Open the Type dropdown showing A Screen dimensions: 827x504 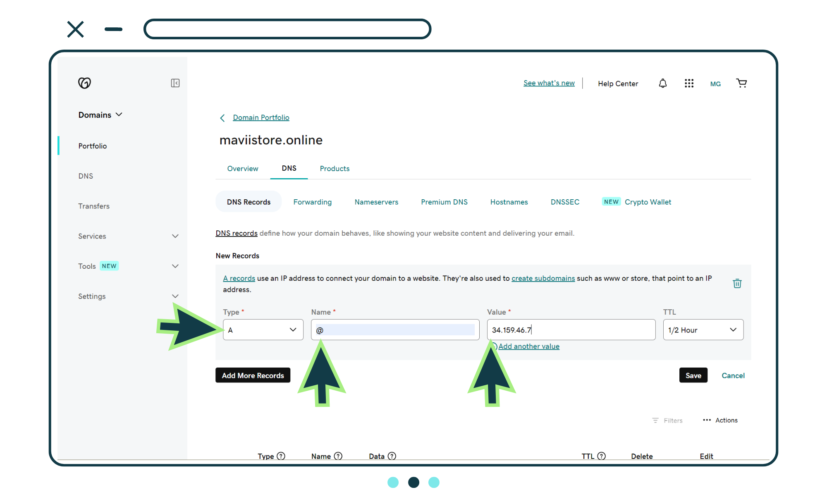(263, 330)
